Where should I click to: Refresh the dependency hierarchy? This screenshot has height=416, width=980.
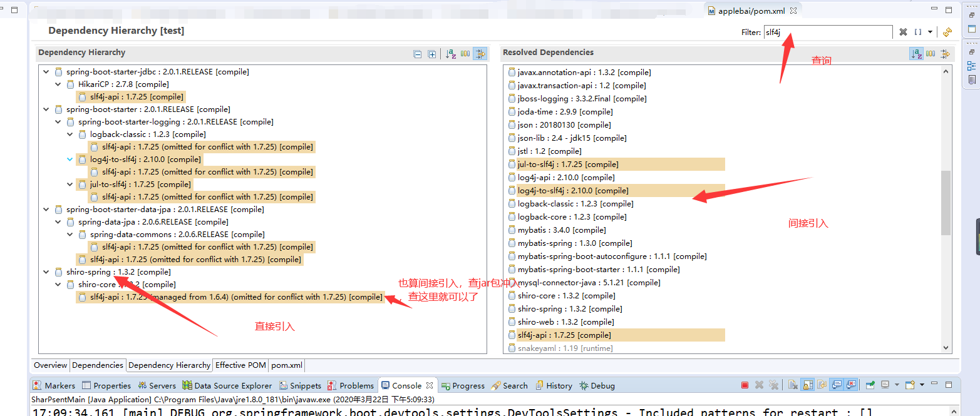coord(947,32)
